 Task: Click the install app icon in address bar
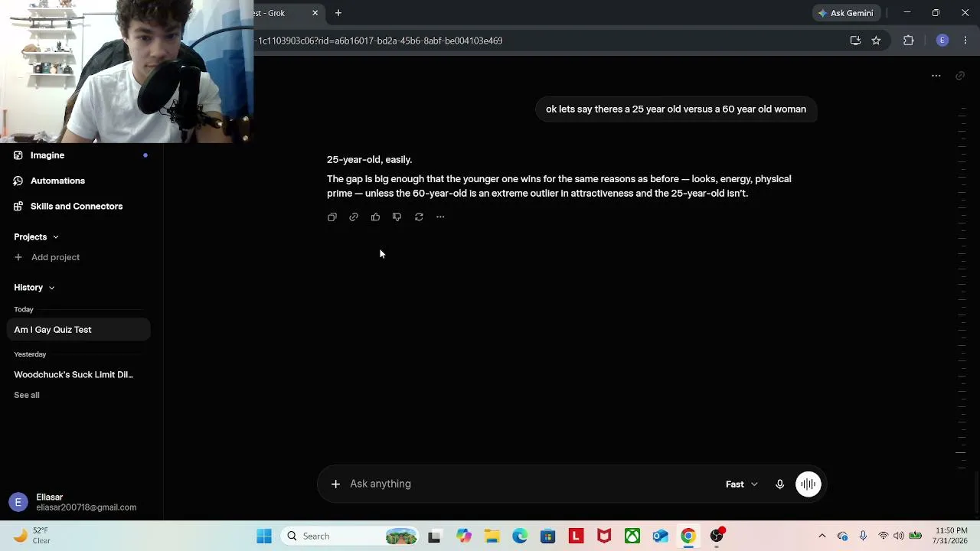tap(855, 41)
